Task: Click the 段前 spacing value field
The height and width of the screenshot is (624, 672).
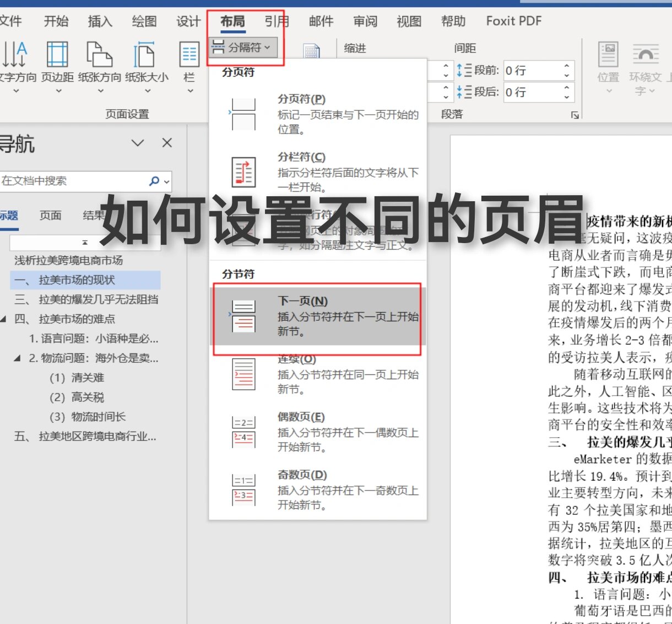Action: (531, 71)
